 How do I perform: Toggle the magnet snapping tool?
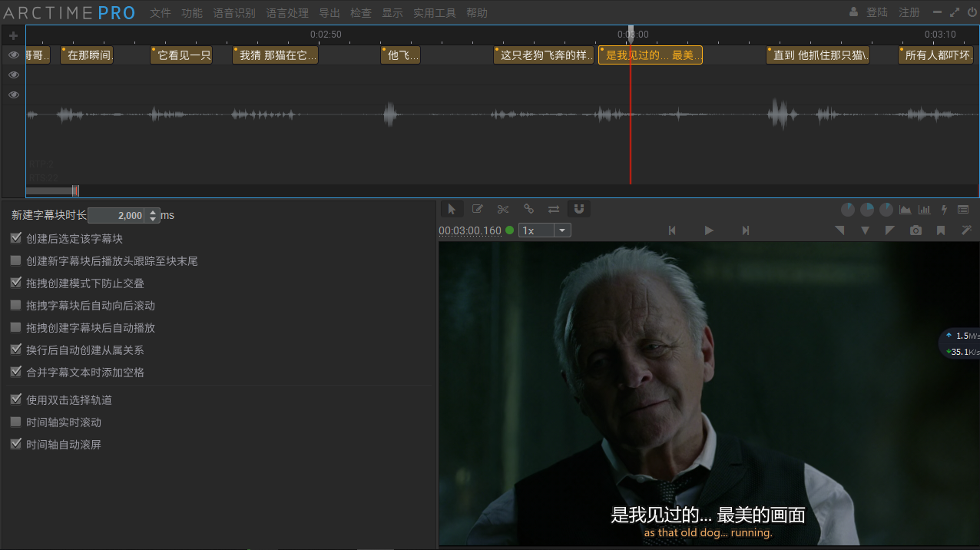coord(580,209)
